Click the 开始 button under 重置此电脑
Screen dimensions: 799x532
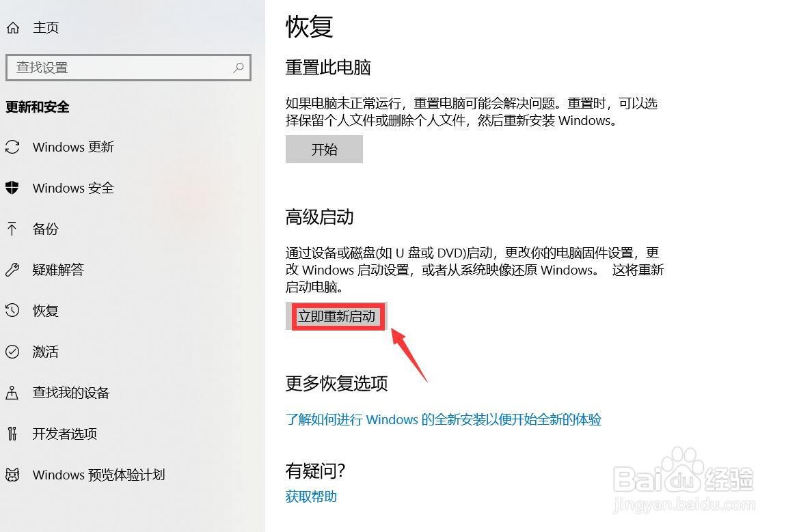tap(324, 149)
